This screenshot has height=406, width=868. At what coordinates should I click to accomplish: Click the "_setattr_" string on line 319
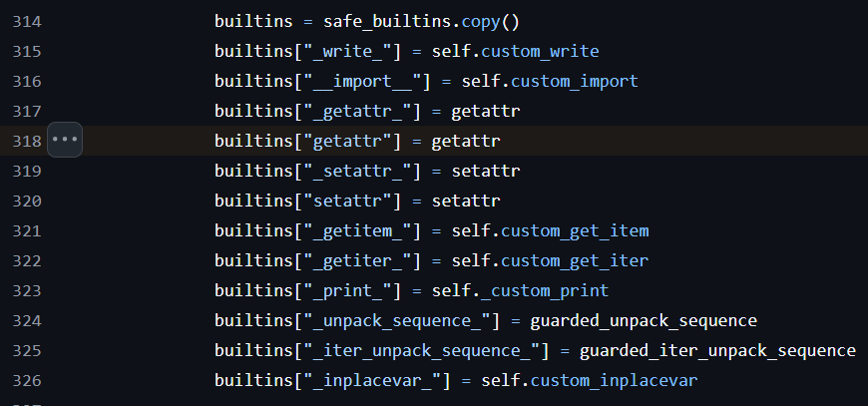tap(357, 171)
